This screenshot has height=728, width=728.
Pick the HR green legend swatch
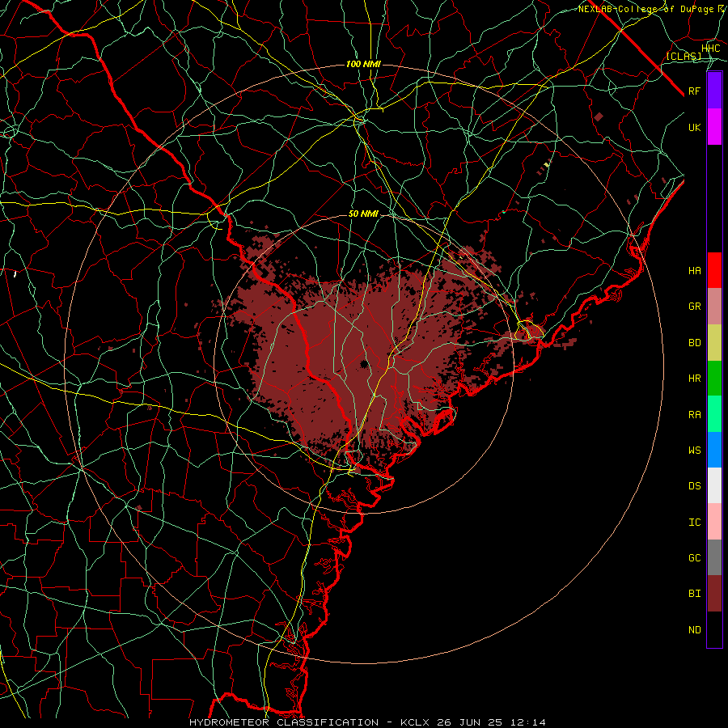coord(714,378)
